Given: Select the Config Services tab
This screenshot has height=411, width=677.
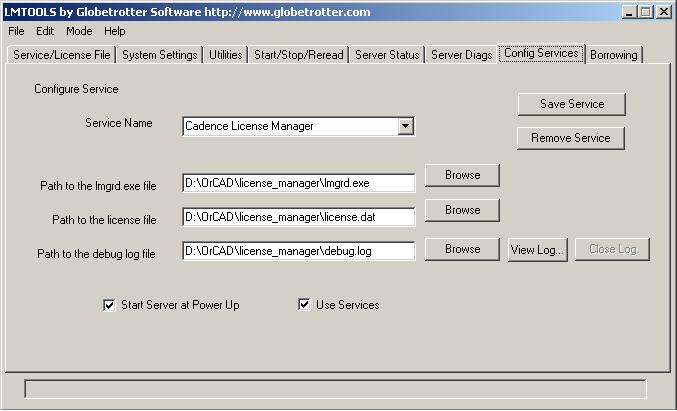Looking at the screenshot, I should pos(541,54).
